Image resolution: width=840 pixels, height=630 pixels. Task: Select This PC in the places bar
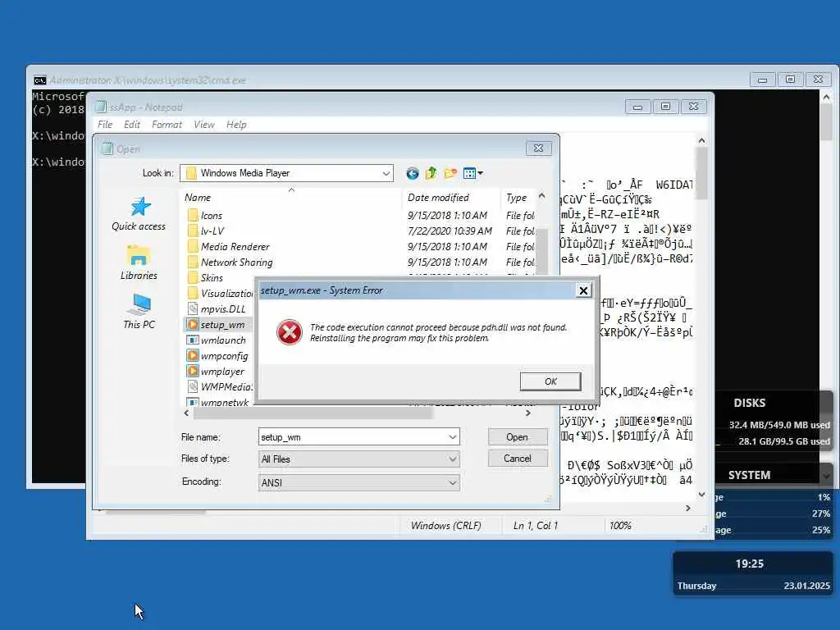tap(139, 311)
